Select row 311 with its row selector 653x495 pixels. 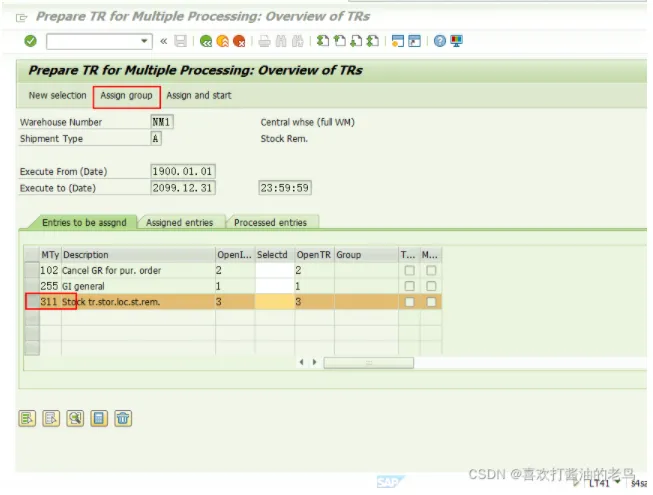click(32, 302)
